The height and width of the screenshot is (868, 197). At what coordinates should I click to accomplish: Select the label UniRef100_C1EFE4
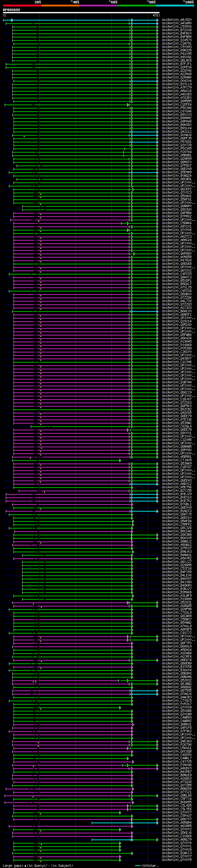pos(177,104)
